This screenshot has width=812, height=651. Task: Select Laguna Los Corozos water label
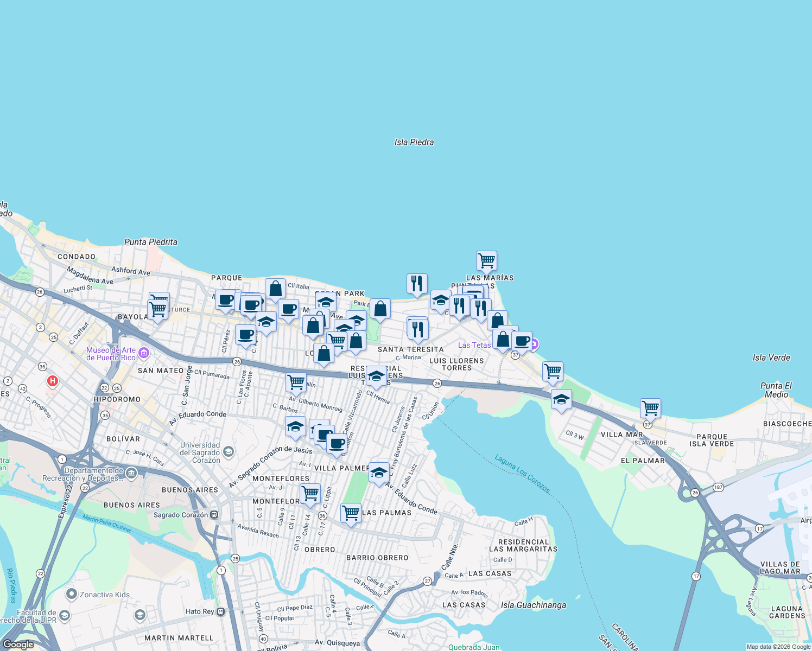tap(523, 474)
